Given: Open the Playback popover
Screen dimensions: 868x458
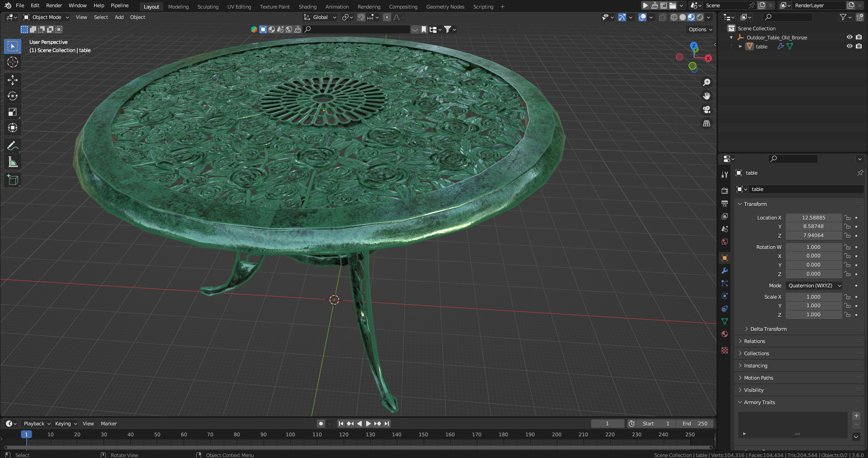Looking at the screenshot, I should pos(37,424).
